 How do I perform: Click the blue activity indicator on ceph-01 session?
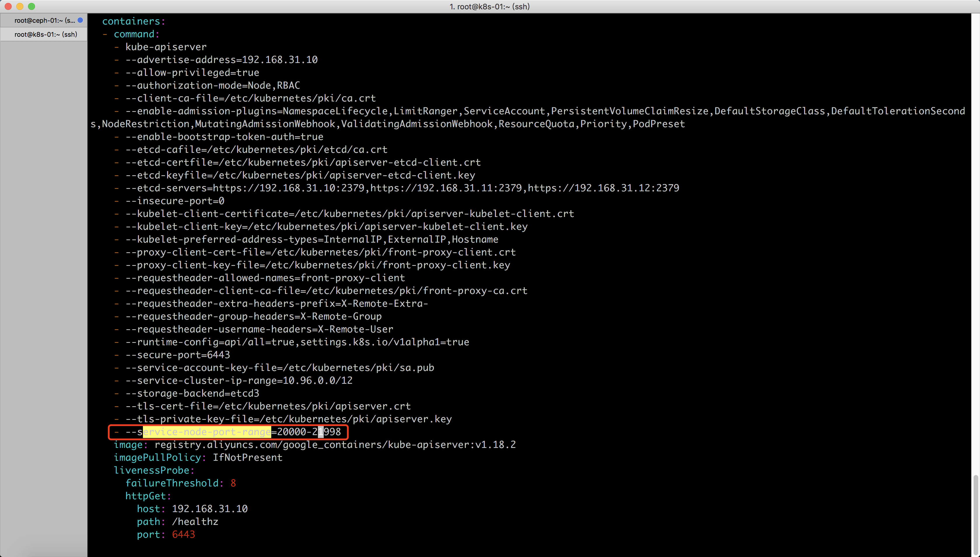80,20
